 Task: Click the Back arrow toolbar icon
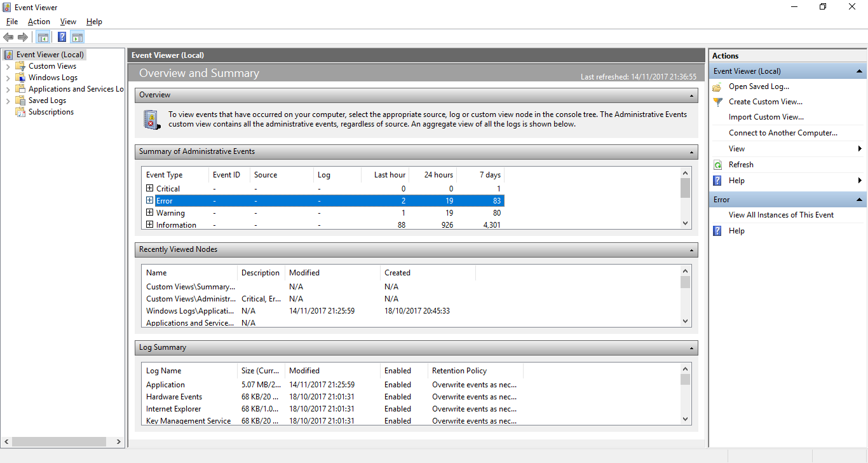click(x=8, y=37)
